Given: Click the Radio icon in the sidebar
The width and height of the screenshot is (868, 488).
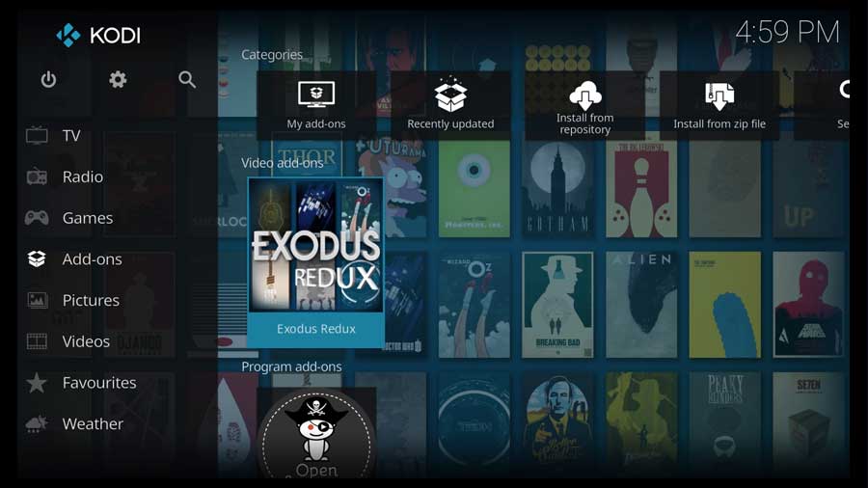Looking at the screenshot, I should tap(37, 176).
